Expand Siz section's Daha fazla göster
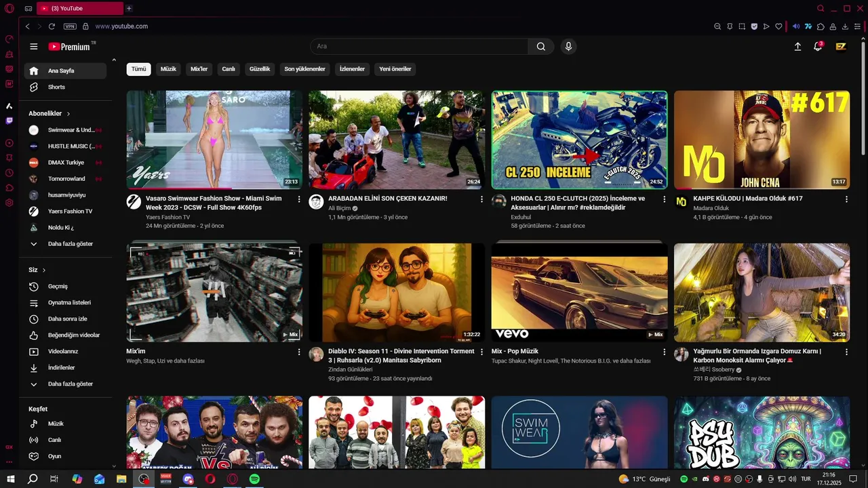The width and height of the screenshot is (868, 488). [x=65, y=384]
